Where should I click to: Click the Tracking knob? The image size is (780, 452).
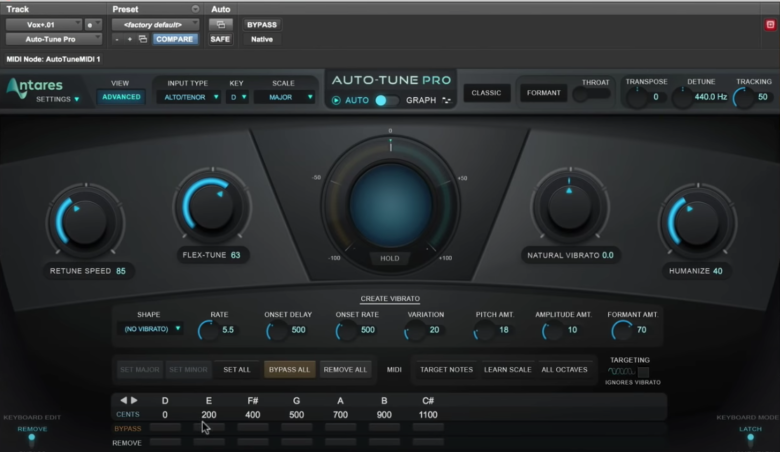[x=744, y=97]
